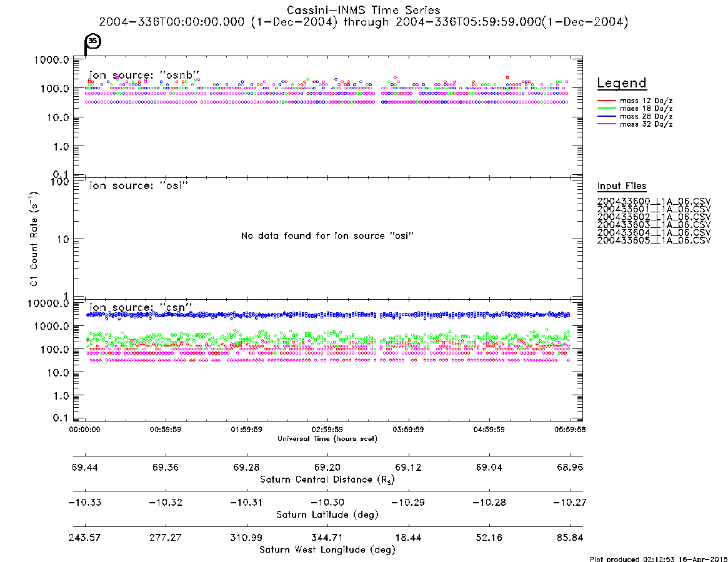Click the 69.12 distance value
Screen dimensions: 728x562
click(x=409, y=467)
